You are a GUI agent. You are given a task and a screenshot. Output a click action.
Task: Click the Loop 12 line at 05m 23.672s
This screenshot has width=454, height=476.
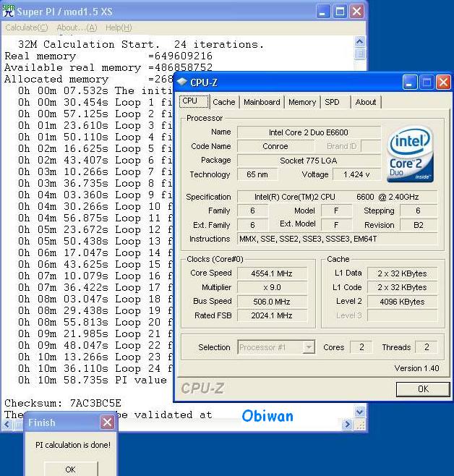(x=95, y=229)
